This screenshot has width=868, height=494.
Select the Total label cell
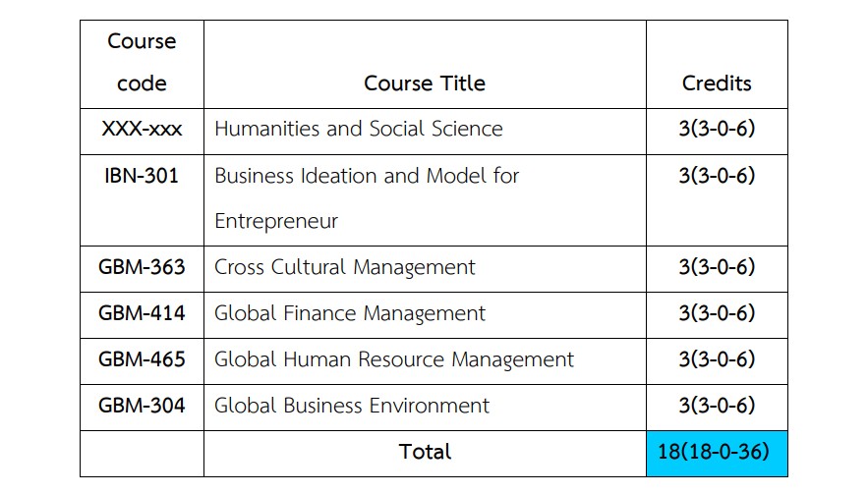pyautogui.click(x=425, y=452)
